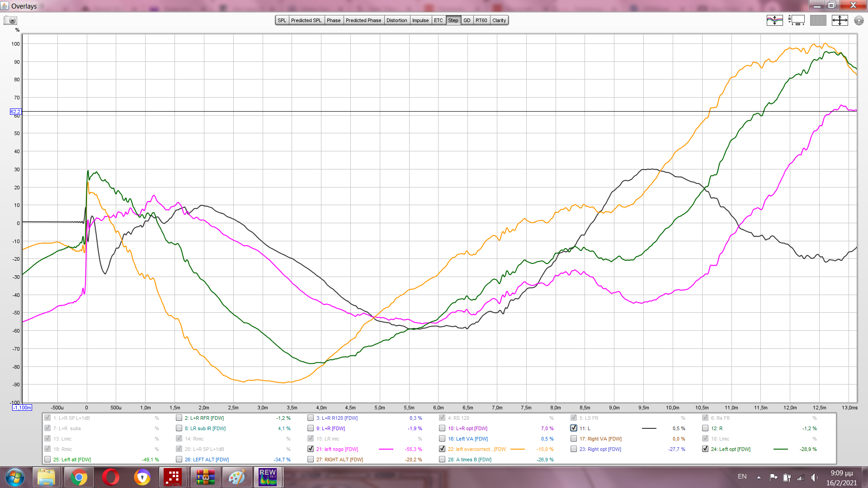
Task: Select the RT60 graph button
Action: point(481,20)
